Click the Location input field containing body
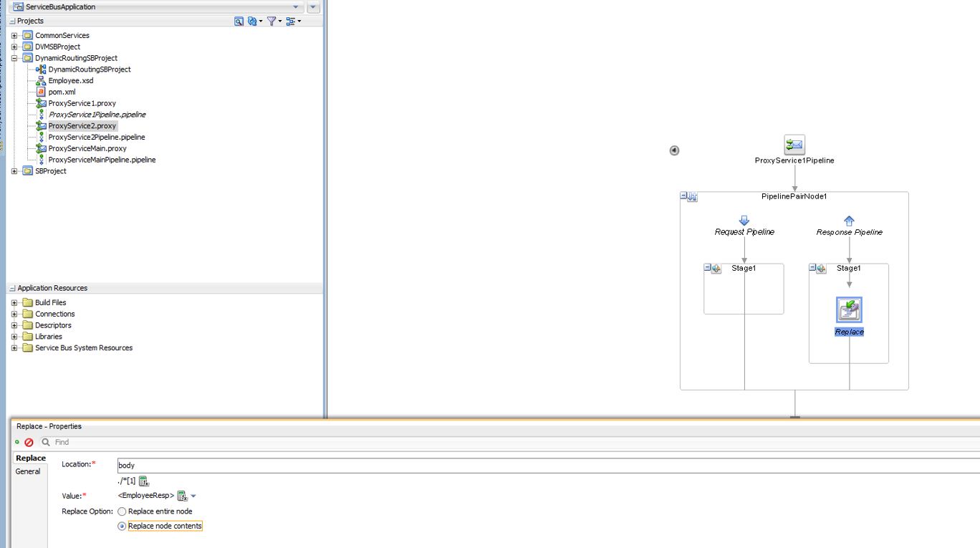The image size is (980, 548). coord(287,464)
